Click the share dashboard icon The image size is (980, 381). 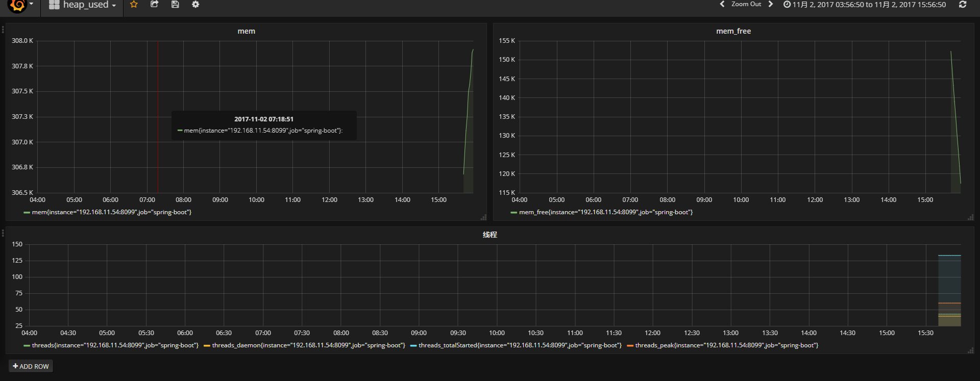click(154, 5)
